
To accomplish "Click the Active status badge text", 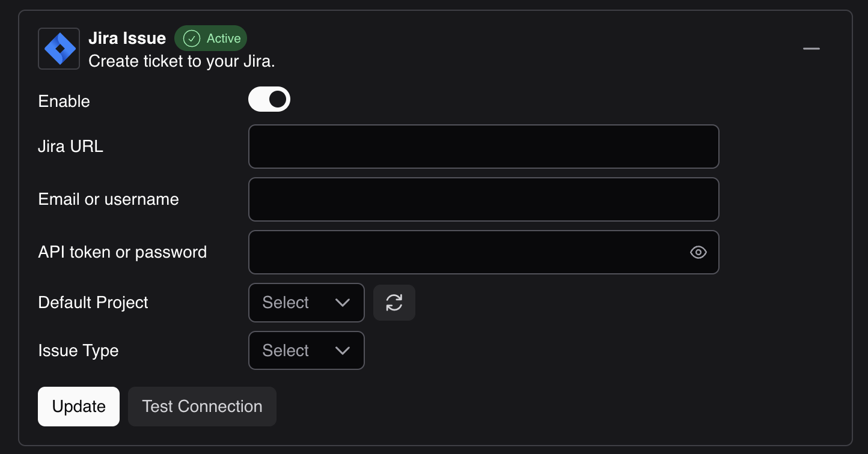I will pos(224,38).
